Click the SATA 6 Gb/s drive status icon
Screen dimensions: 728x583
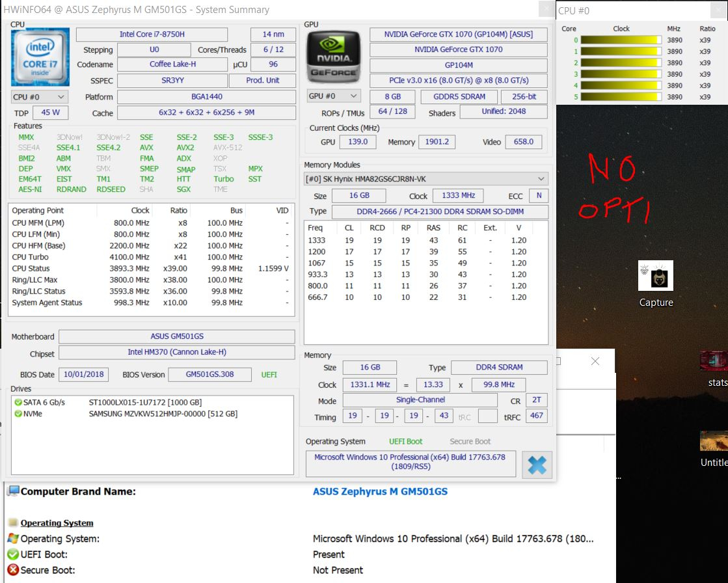pos(18,402)
